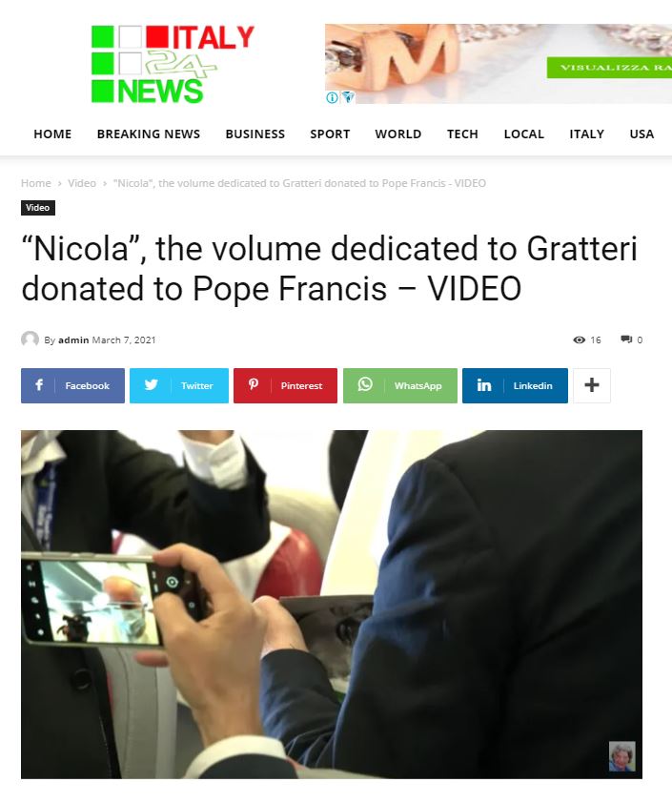Go to the World section
The height and width of the screenshot is (803, 672).
(x=398, y=134)
